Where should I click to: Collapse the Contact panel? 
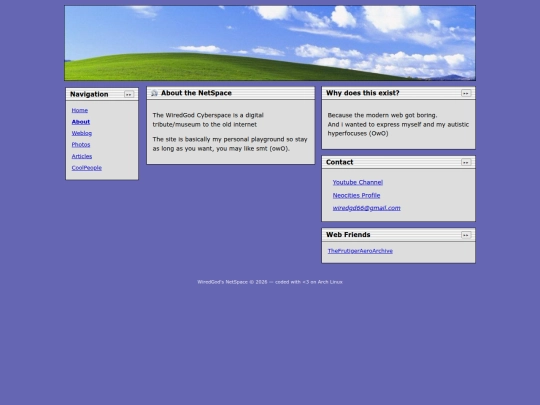click(466, 162)
